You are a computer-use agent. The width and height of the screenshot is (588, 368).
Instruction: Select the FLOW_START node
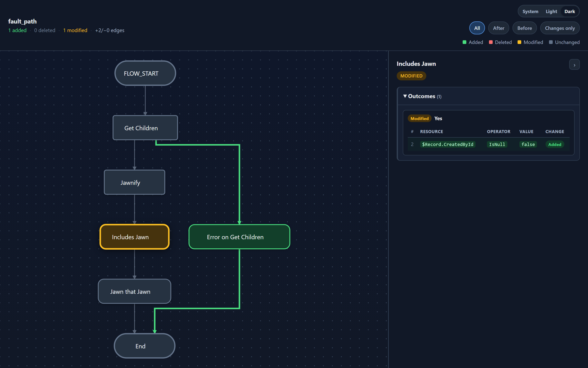point(145,73)
